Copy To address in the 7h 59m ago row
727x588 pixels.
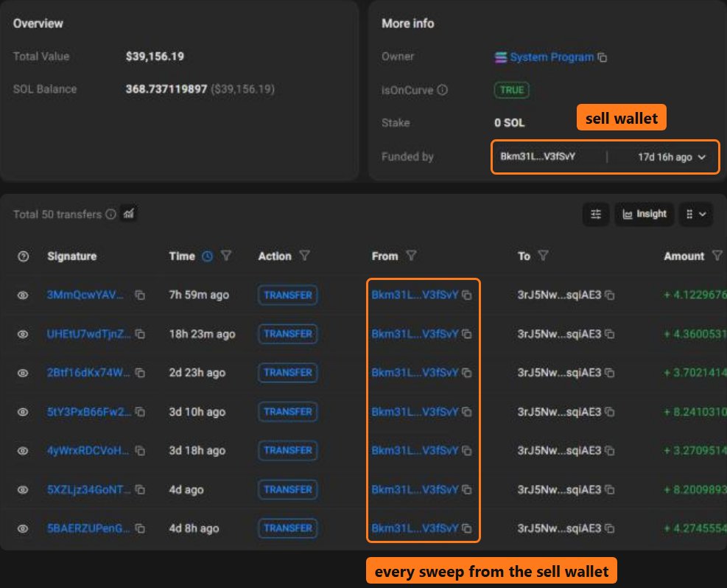[x=610, y=295]
